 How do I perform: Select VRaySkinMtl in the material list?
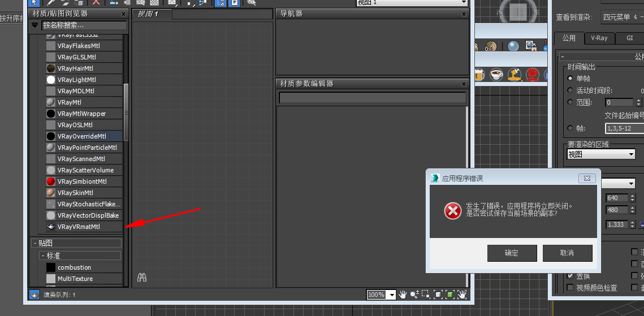(84, 193)
